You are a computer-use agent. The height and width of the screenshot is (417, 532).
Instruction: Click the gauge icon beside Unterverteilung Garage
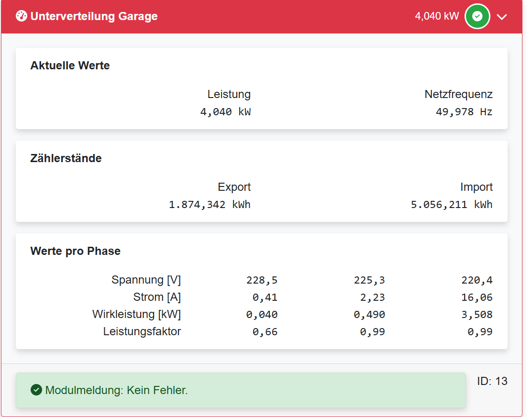22,16
